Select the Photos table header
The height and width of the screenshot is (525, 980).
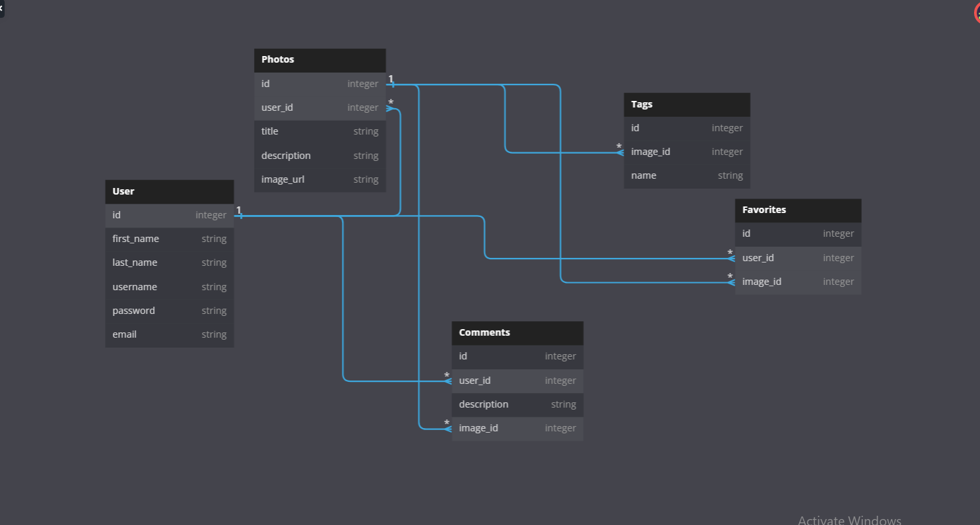(320, 59)
